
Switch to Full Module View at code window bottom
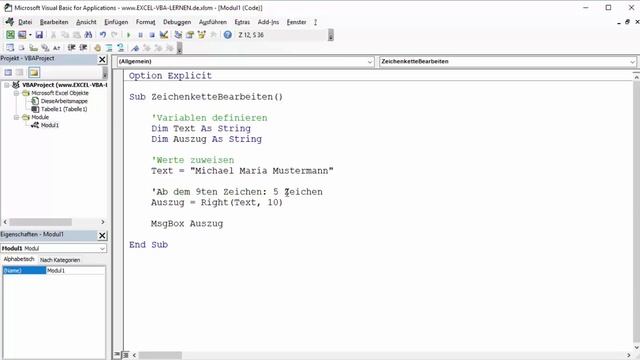click(x=125, y=355)
